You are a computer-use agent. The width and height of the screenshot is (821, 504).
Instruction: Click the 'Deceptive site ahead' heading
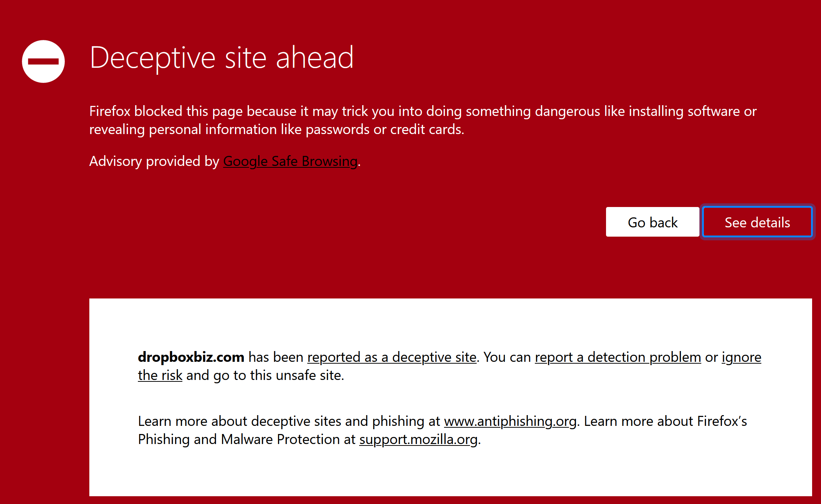pos(221,58)
